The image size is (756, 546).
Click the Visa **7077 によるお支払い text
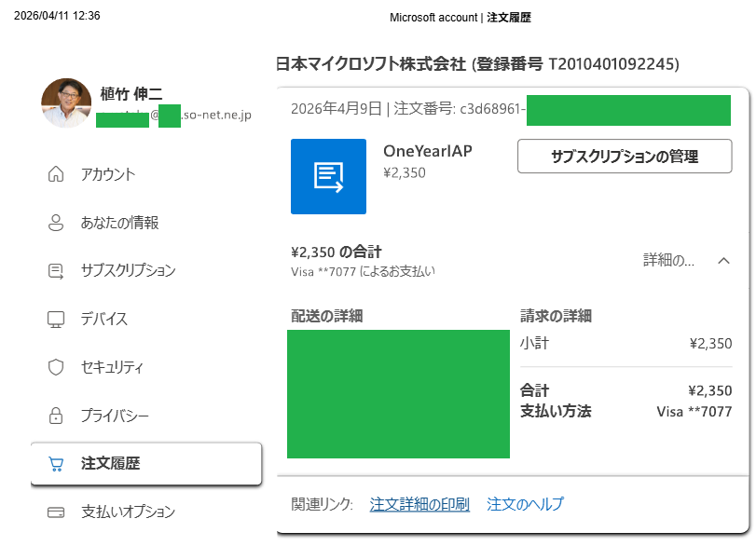point(363,272)
